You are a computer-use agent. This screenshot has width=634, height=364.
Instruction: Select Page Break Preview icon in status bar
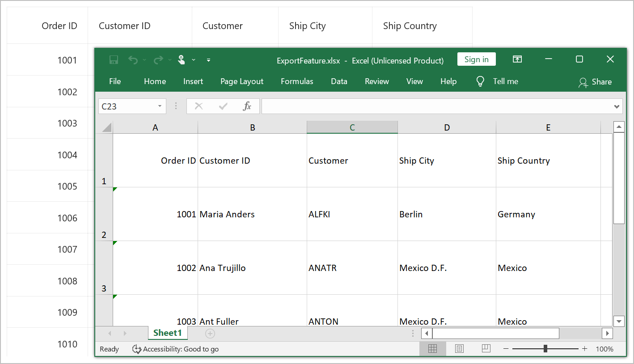[x=486, y=348]
